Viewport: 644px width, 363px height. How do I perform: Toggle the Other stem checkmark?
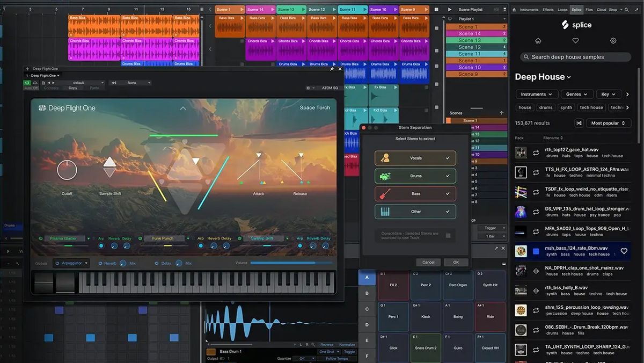point(448,212)
